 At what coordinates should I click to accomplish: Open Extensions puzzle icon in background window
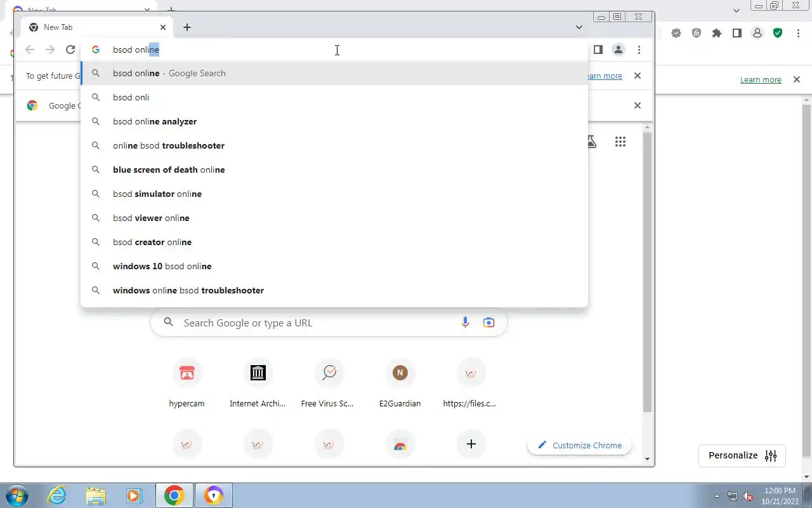[717, 33]
